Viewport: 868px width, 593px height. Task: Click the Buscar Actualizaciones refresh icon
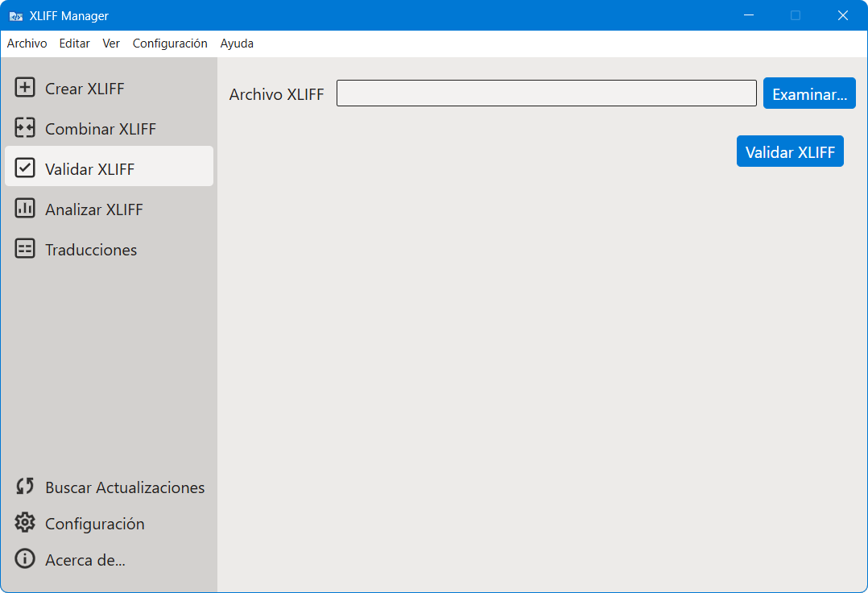pyautogui.click(x=25, y=486)
